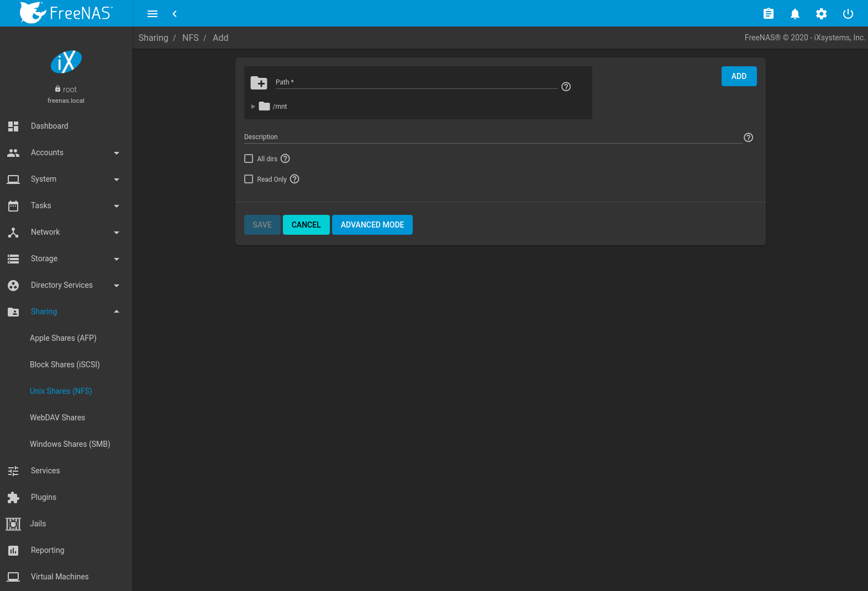The width and height of the screenshot is (868, 591).
Task: Click the new folder icon beside Path
Action: click(x=259, y=83)
